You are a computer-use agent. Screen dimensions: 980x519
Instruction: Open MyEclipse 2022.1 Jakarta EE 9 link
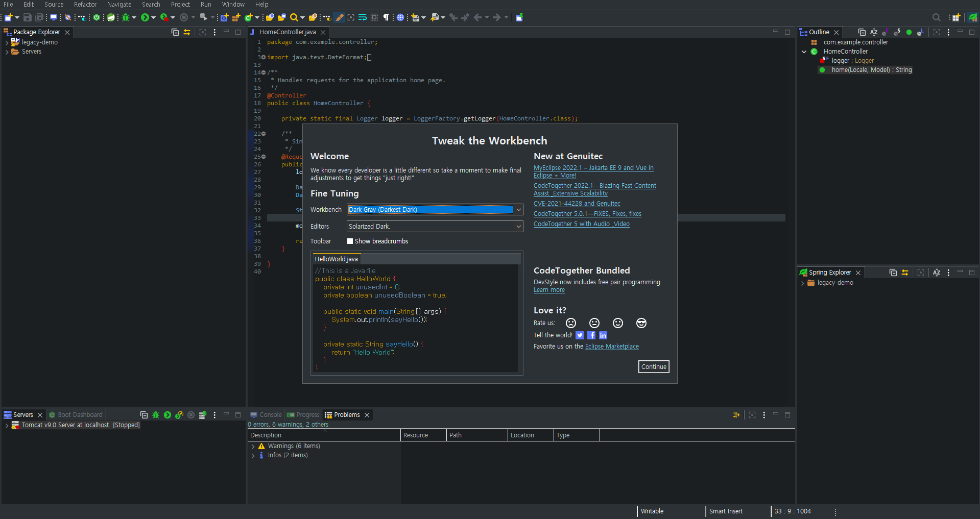(x=593, y=171)
